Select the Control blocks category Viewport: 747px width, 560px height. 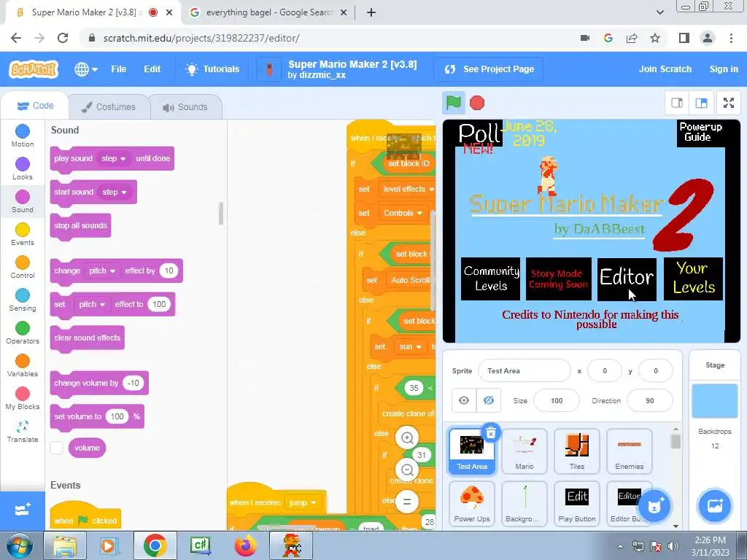(x=23, y=267)
